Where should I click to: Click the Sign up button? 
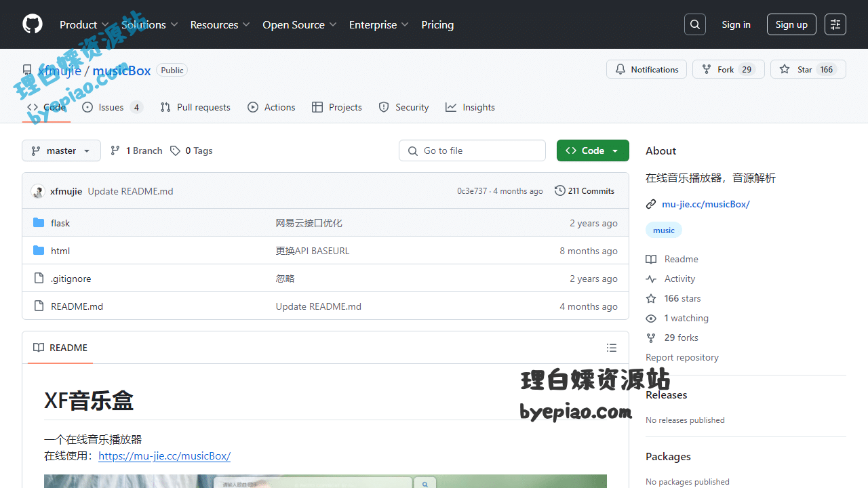coord(791,24)
